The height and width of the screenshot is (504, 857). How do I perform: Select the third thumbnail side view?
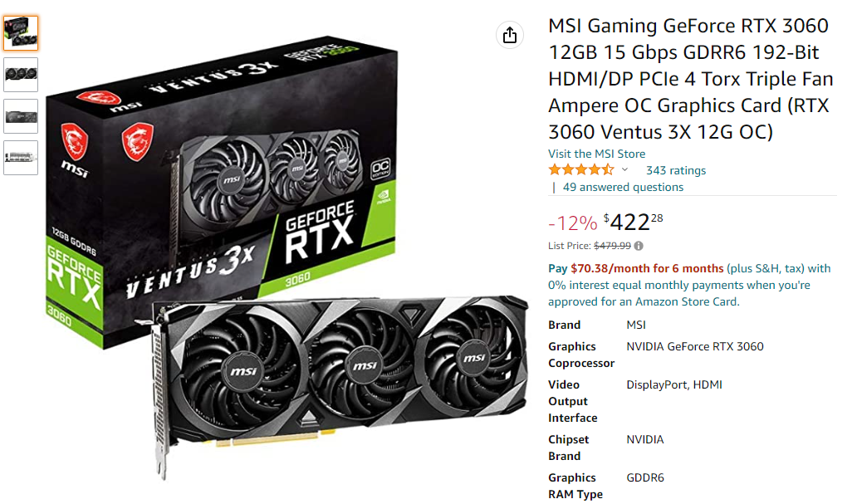[21, 116]
